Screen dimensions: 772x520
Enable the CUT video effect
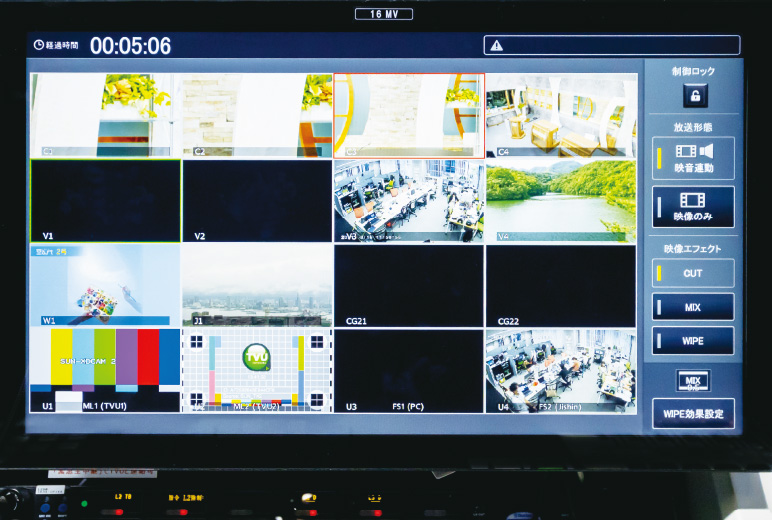693,273
